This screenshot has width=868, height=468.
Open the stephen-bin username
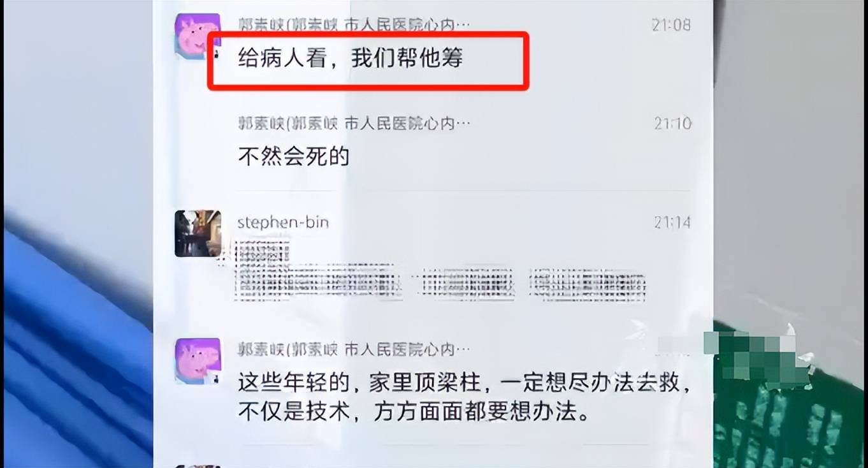[x=283, y=222]
